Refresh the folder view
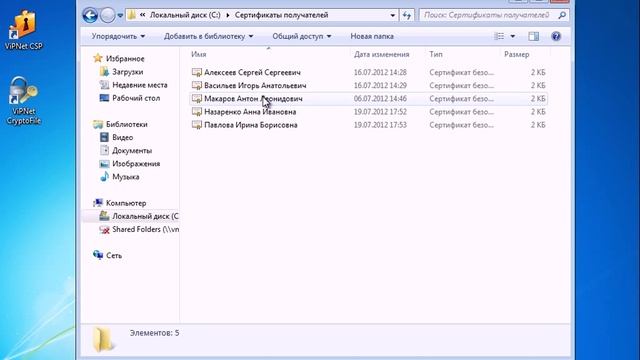 pos(407,16)
